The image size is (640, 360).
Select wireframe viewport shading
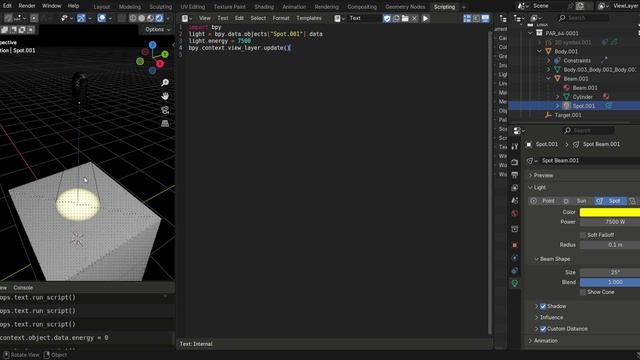133,18
